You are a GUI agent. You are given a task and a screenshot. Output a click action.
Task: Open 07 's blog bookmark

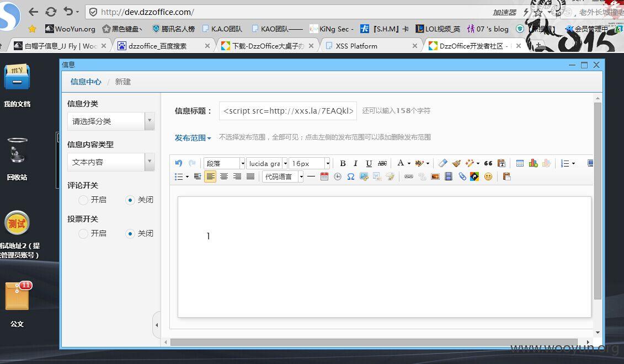tap(488, 29)
